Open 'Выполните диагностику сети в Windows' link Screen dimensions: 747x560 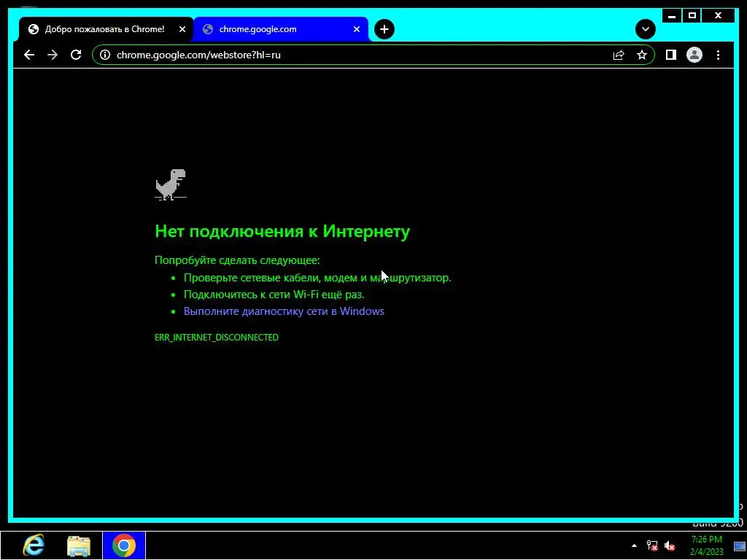[x=284, y=311]
